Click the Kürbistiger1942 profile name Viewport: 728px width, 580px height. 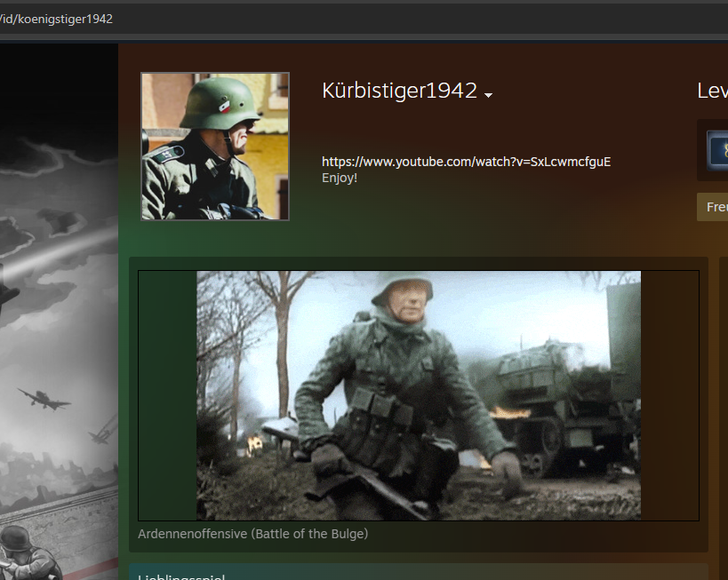coord(399,91)
